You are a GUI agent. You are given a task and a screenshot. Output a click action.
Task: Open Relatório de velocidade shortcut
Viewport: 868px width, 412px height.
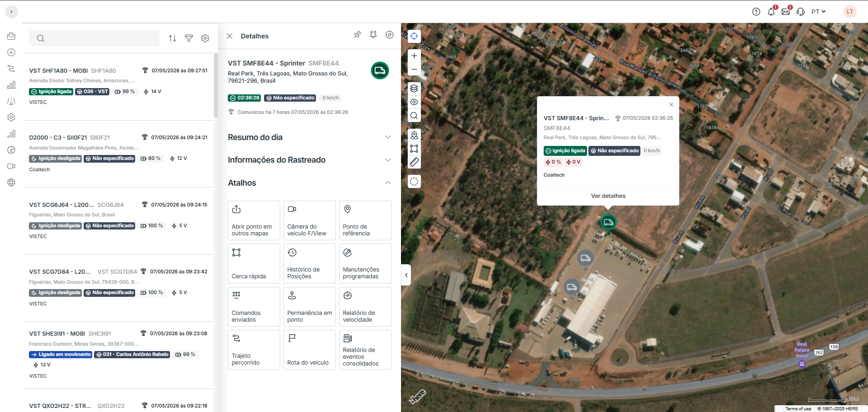click(x=365, y=307)
